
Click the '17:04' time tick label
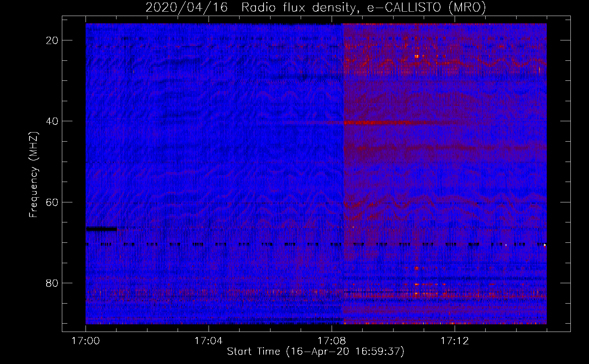pos(209,341)
